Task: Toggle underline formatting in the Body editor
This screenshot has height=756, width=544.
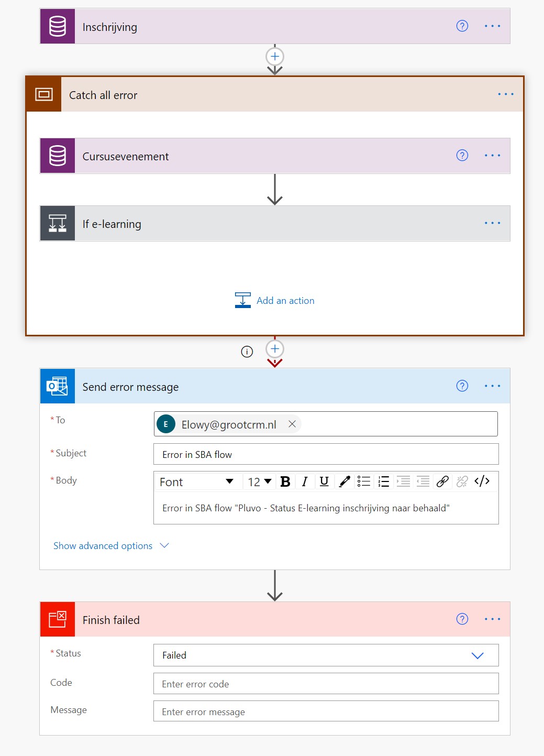Action: 324,481
